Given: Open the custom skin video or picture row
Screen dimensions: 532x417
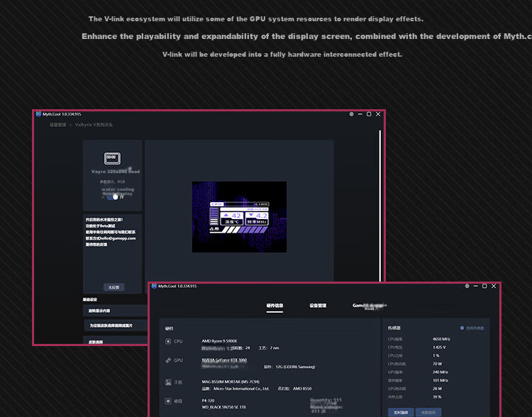Looking at the screenshot, I should point(116,326).
